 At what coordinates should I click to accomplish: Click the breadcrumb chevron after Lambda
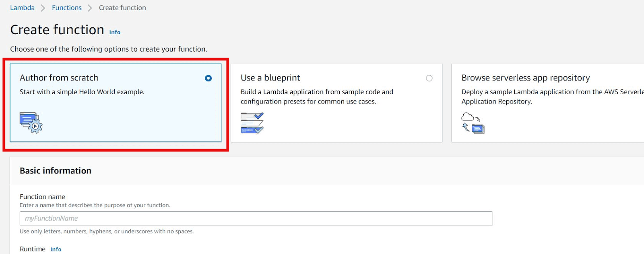(x=43, y=8)
